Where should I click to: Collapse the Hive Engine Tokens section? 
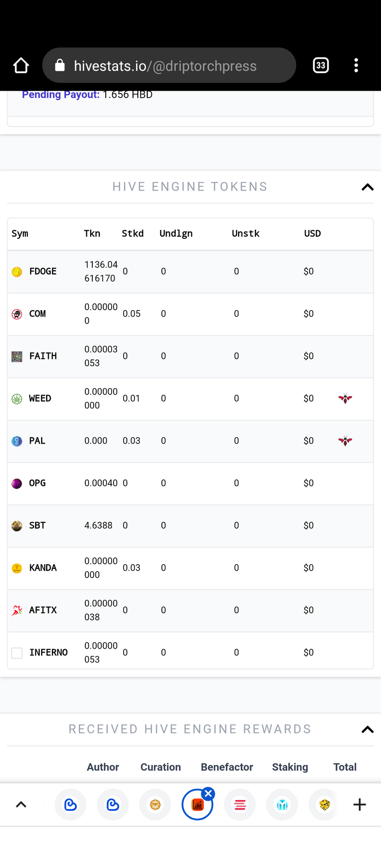[x=368, y=187]
